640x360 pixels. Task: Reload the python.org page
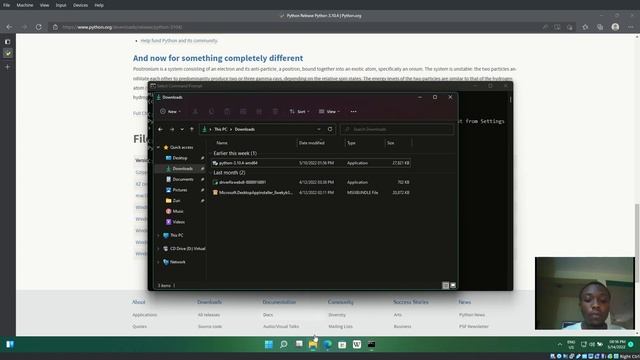[38, 27]
